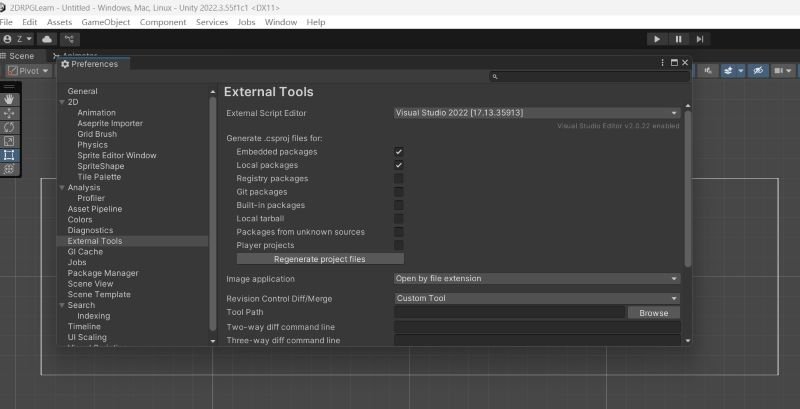This screenshot has width=800, height=409.
Task: Enable Packages from unknown sources checkbox
Action: tap(398, 232)
